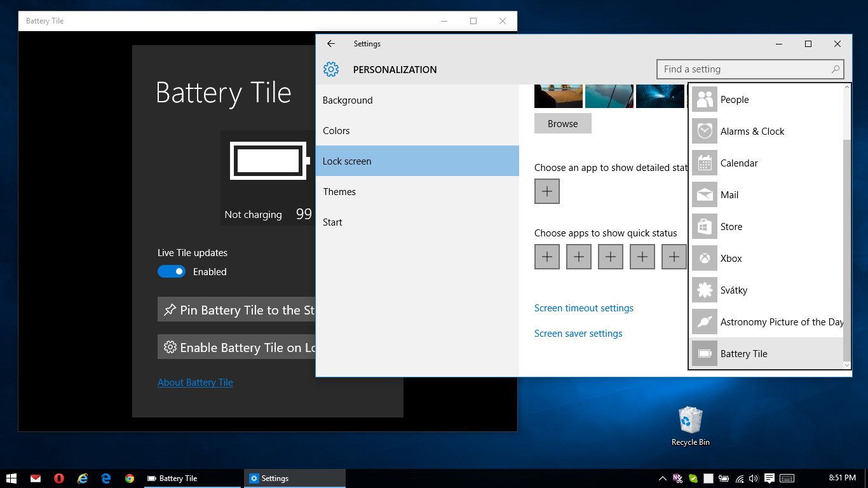Select the Mail app entry
Screen dimensions: 868x488
tap(729, 195)
